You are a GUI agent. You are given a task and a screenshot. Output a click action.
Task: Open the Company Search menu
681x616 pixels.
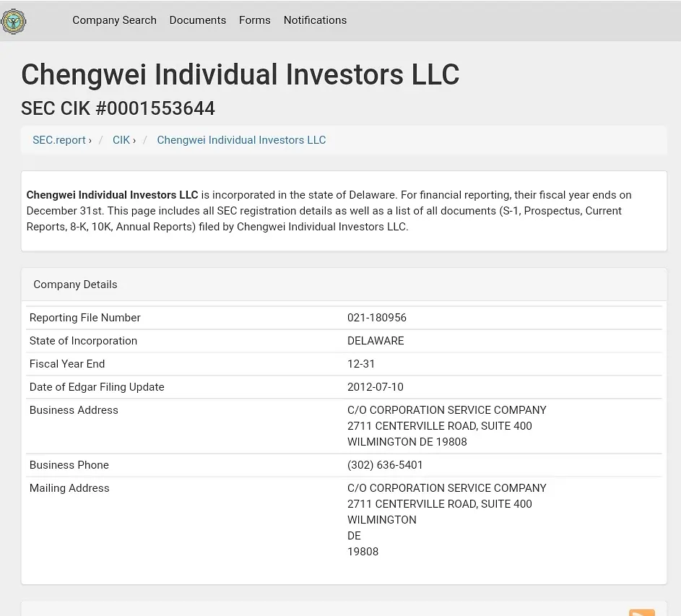[x=114, y=20]
